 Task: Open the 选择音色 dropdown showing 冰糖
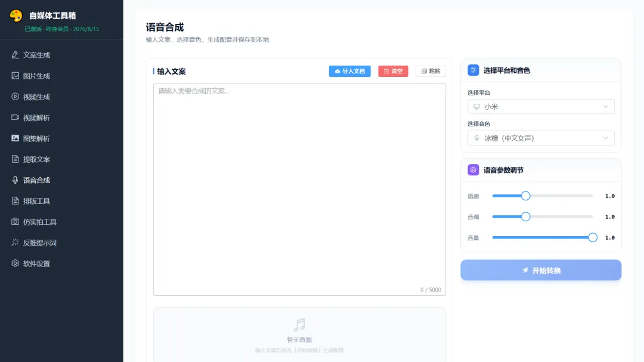point(541,138)
